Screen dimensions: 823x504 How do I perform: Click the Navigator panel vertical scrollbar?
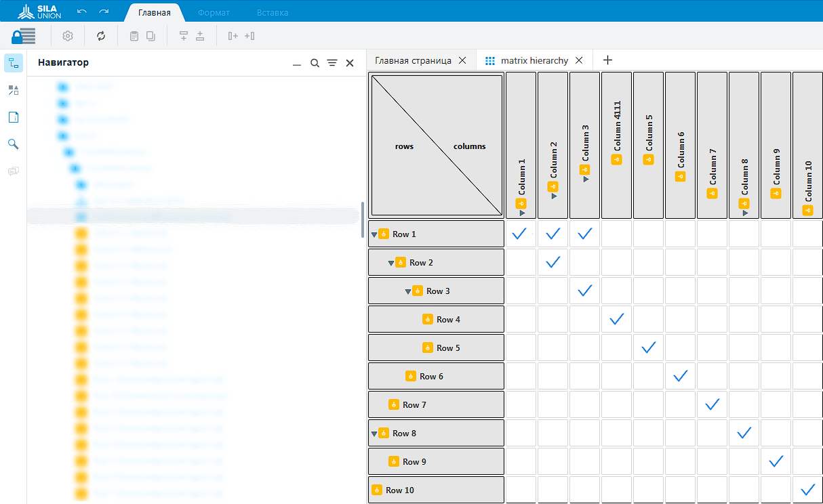pyautogui.click(x=363, y=219)
